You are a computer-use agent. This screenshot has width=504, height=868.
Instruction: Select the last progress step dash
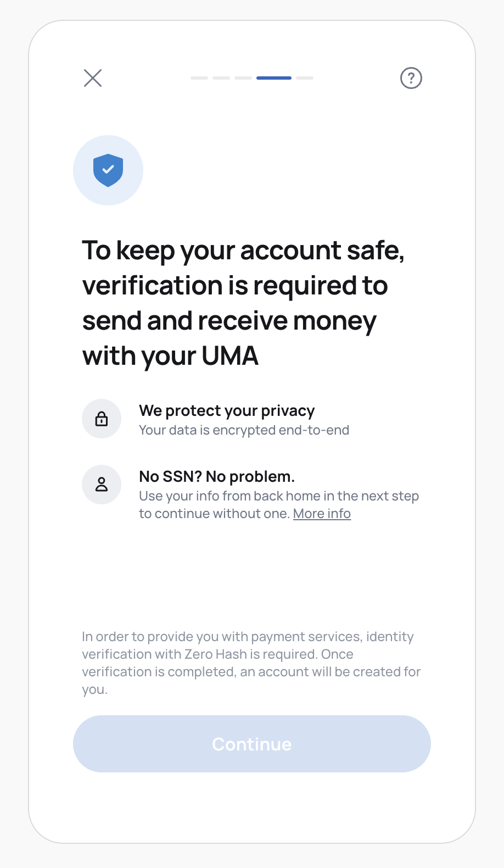coord(305,78)
